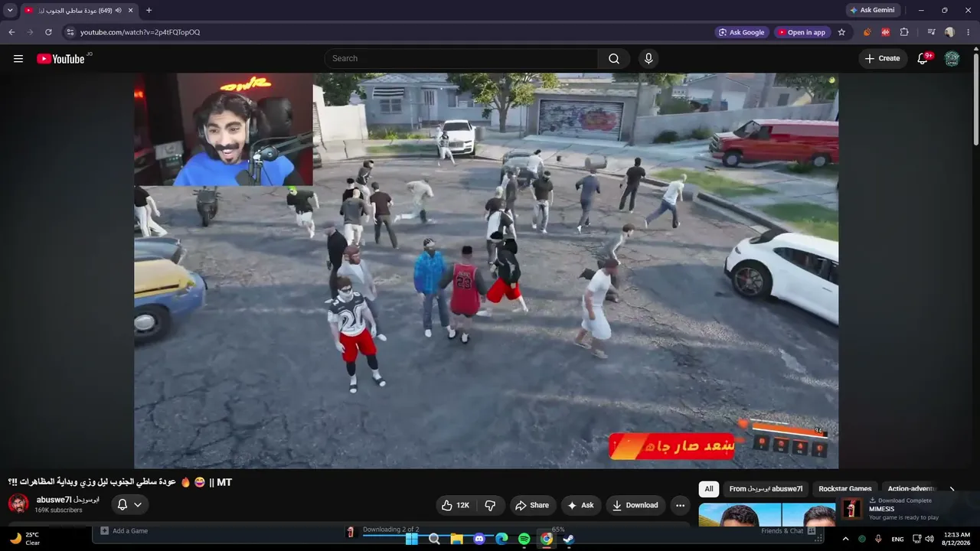Show hidden system tray icons

[x=845, y=539]
